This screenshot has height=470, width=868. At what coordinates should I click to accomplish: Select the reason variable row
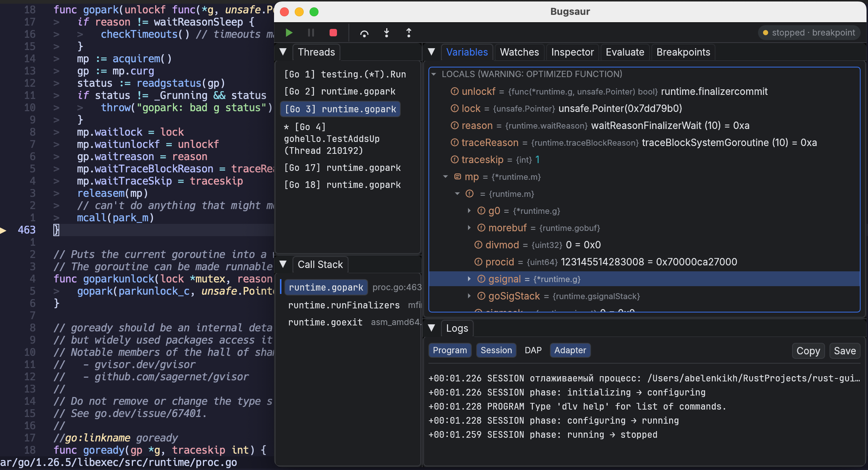click(x=644, y=126)
